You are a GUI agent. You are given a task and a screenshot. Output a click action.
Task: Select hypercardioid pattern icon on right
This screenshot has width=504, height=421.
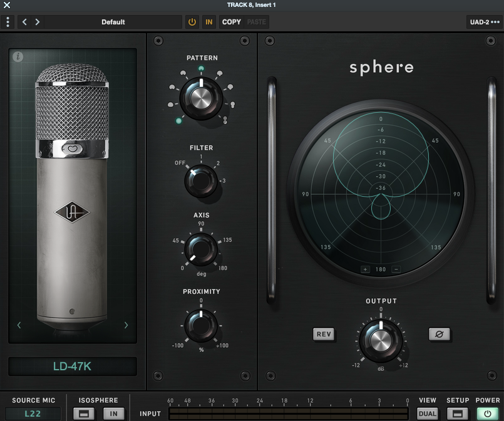(x=230, y=87)
